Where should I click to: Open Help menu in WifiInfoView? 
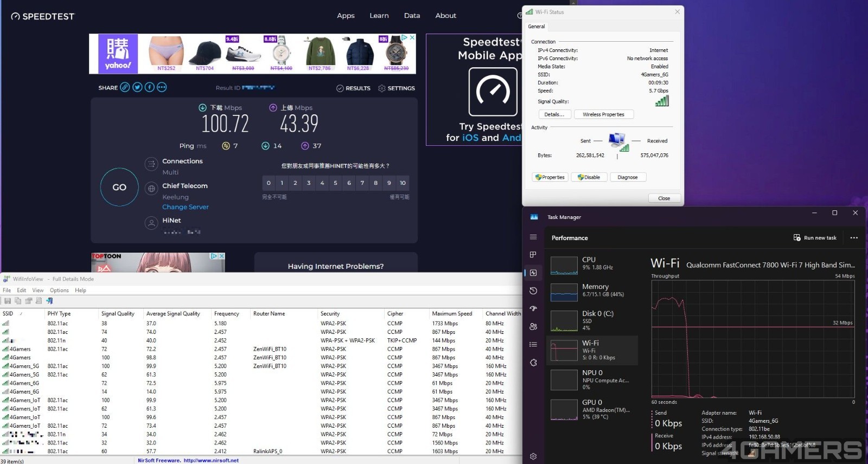[80, 291]
